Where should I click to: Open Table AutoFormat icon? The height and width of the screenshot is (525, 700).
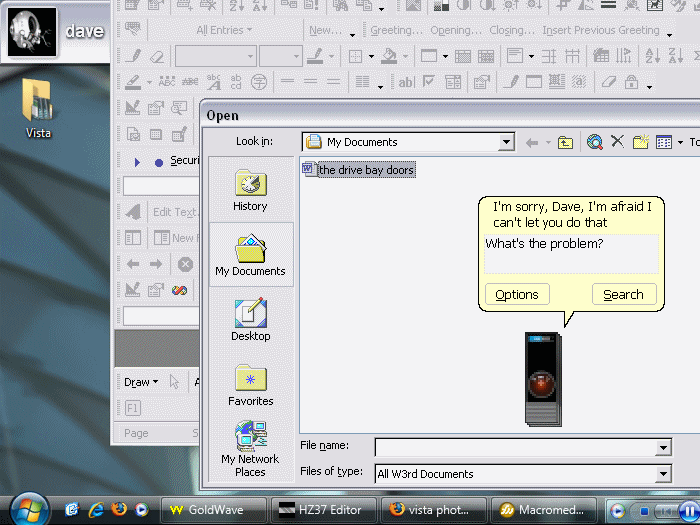pos(601,56)
